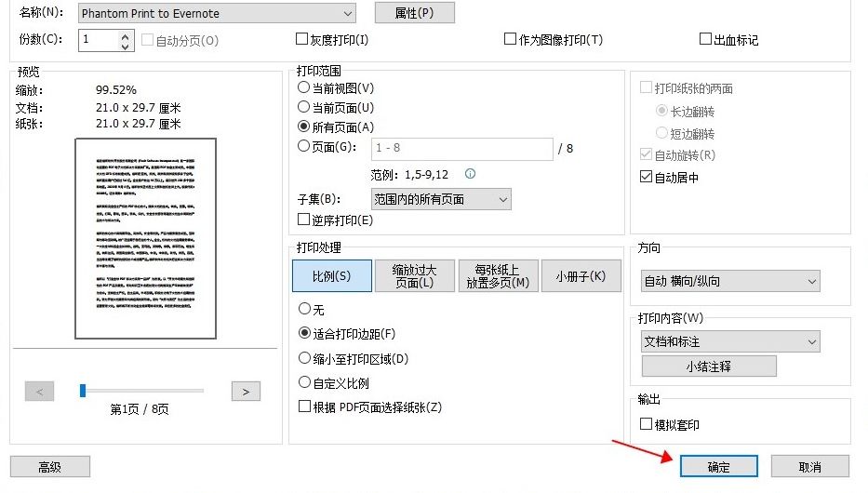Select the 无 no scaling radio

point(304,309)
